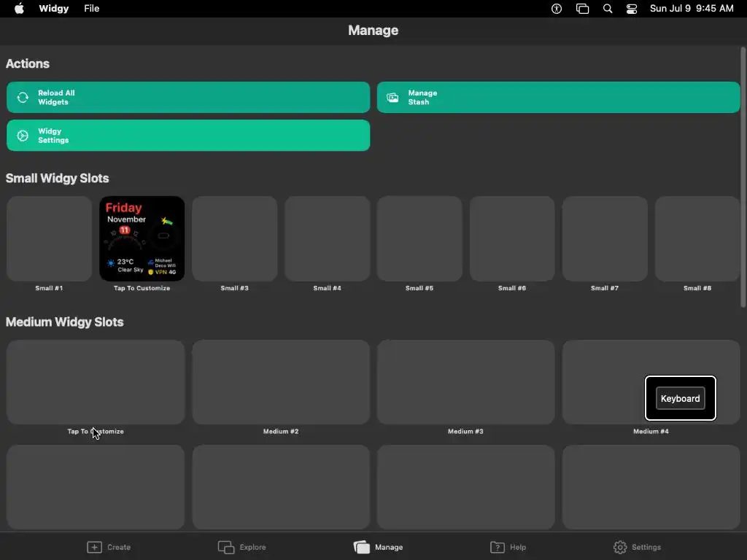Select the Small #6 slot
The width and height of the screenshot is (747, 560).
click(x=512, y=238)
